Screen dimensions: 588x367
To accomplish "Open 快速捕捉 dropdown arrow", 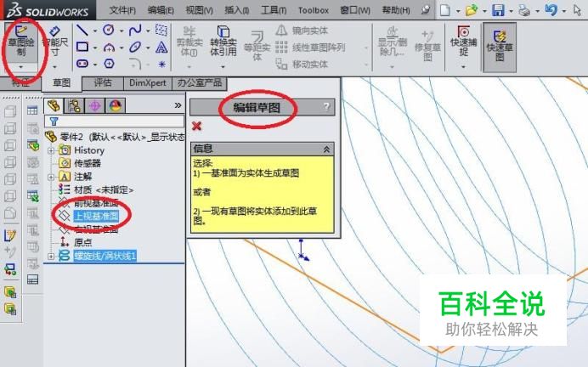I will coord(463,67).
